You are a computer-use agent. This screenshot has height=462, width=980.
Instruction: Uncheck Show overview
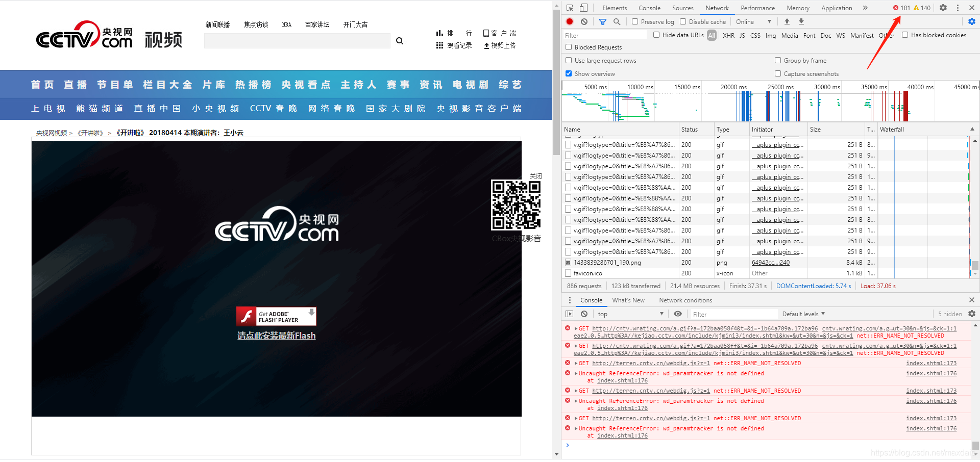click(x=569, y=73)
